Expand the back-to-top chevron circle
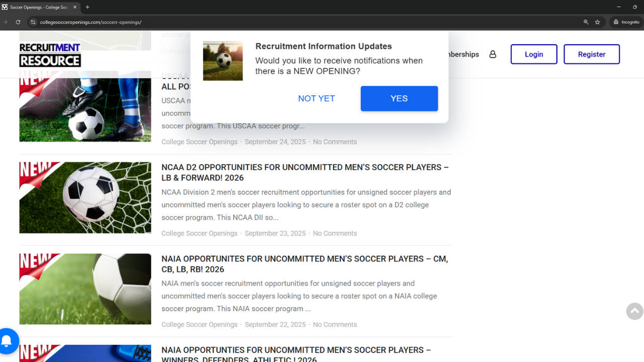Viewport: 644px width, 362px height. point(634,311)
